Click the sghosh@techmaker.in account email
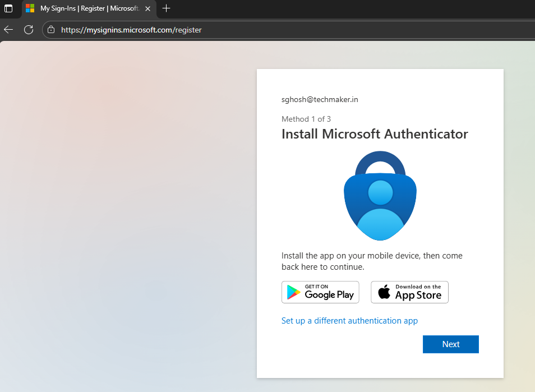 click(320, 99)
